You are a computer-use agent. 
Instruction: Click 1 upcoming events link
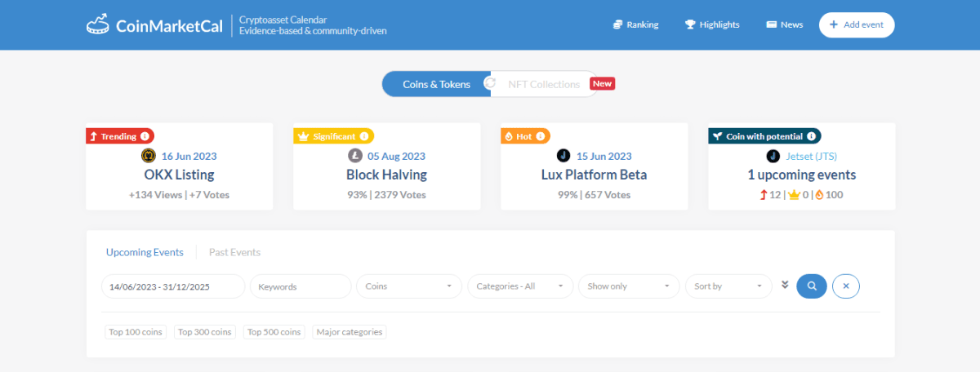pyautogui.click(x=802, y=175)
